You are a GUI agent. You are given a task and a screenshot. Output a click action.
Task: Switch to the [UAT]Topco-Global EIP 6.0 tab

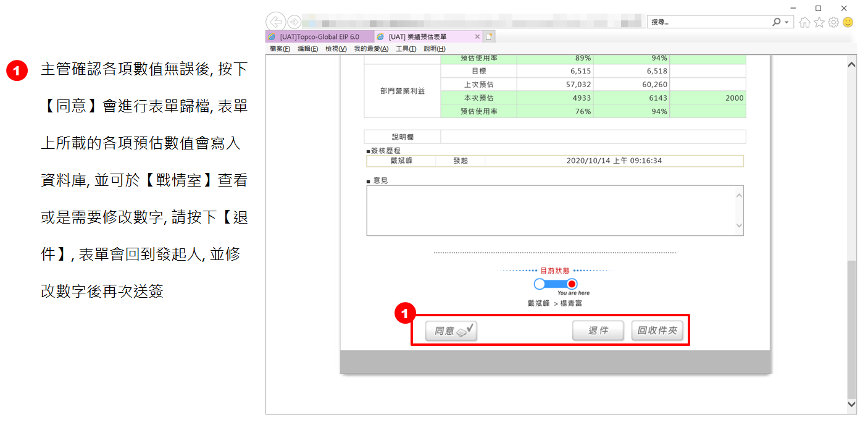click(319, 37)
